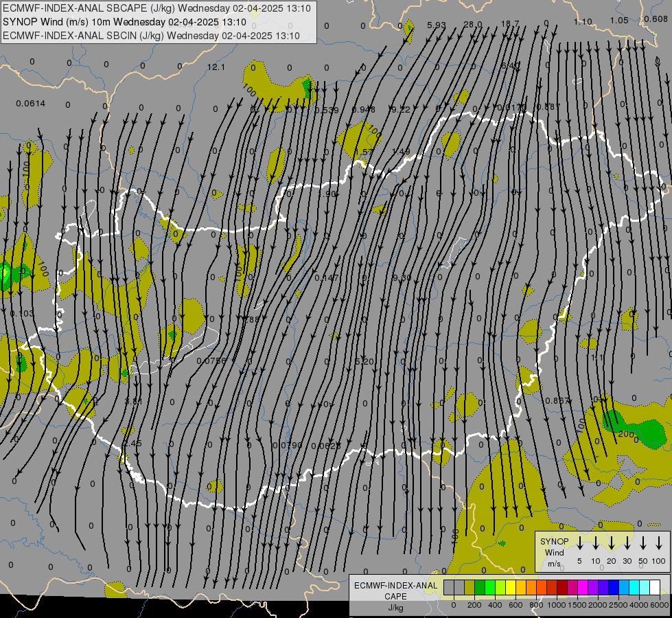Click the 2500 tick label on the colorbar
Viewport: 672px width, 618px height.
click(618, 605)
